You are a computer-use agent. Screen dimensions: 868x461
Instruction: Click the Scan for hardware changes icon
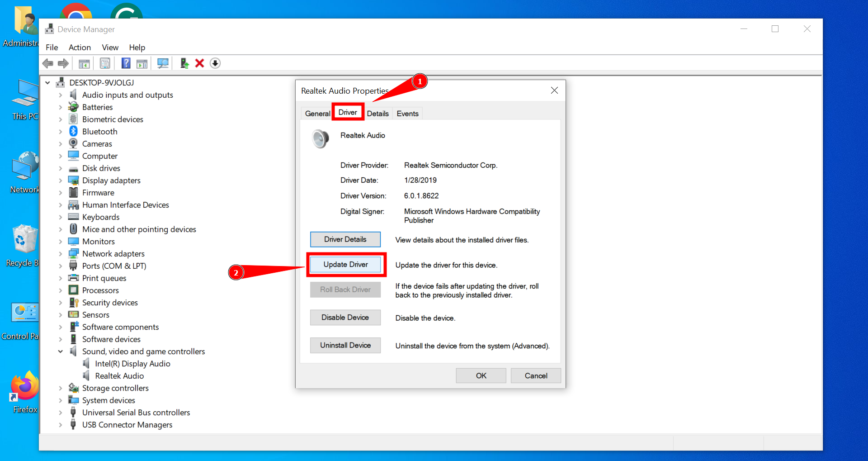[x=163, y=63]
